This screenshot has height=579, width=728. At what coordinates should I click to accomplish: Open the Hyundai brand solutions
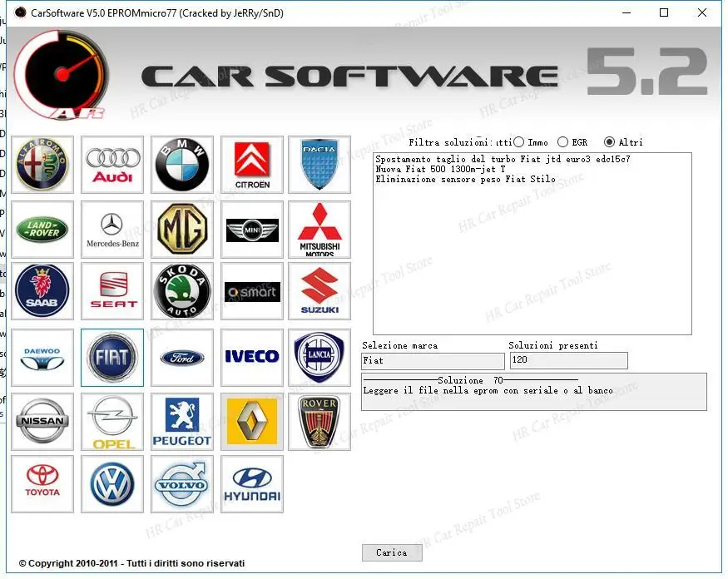click(252, 484)
